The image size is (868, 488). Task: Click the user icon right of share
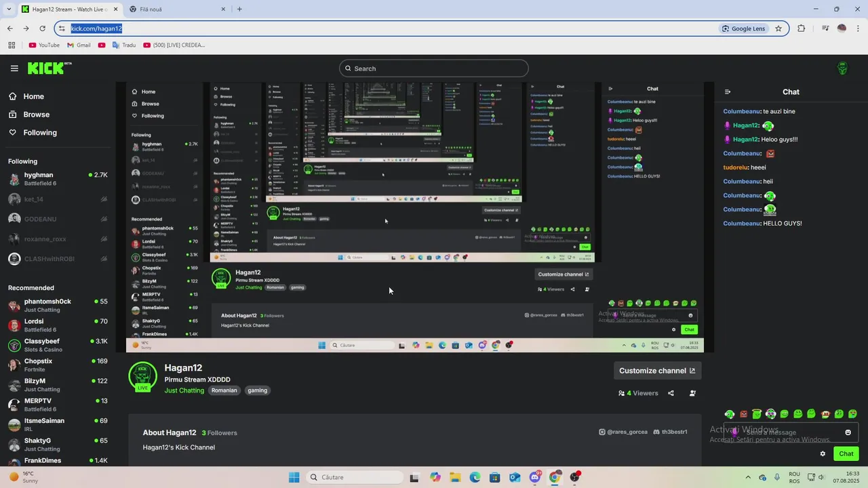(692, 393)
